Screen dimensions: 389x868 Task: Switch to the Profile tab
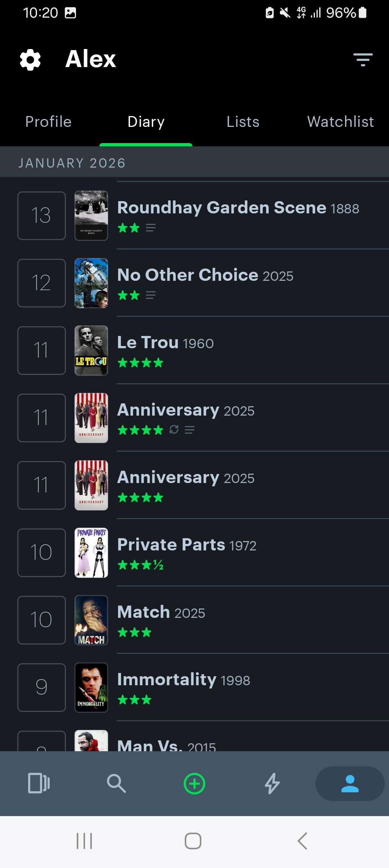(49, 122)
